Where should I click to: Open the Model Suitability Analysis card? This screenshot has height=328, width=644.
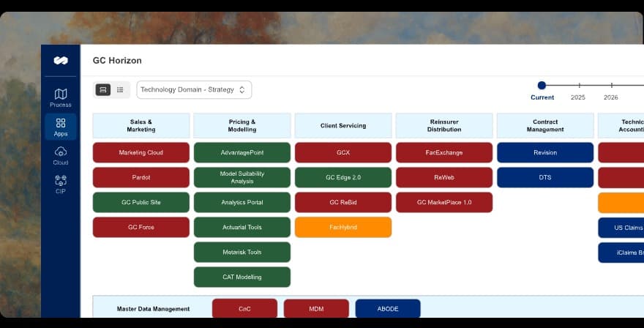click(x=242, y=177)
